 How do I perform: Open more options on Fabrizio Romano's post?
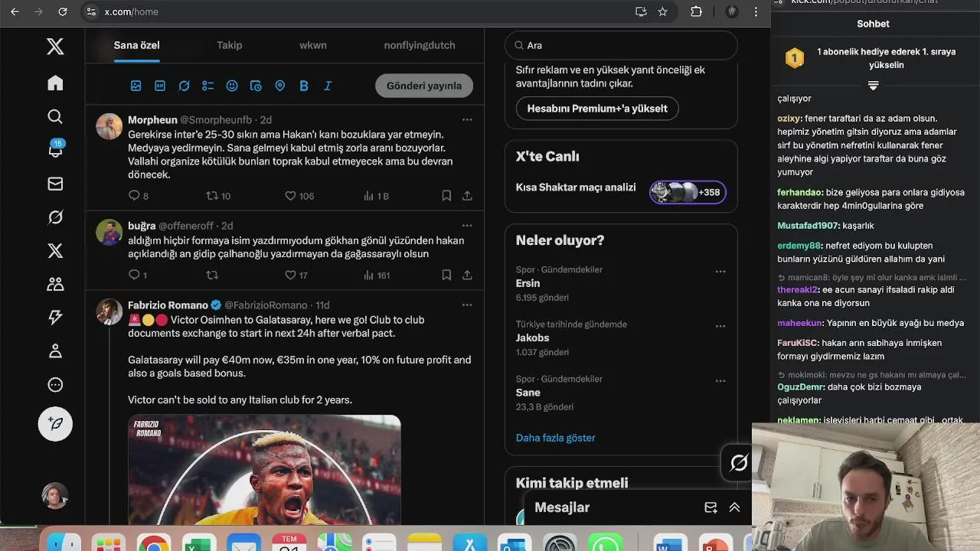467,305
